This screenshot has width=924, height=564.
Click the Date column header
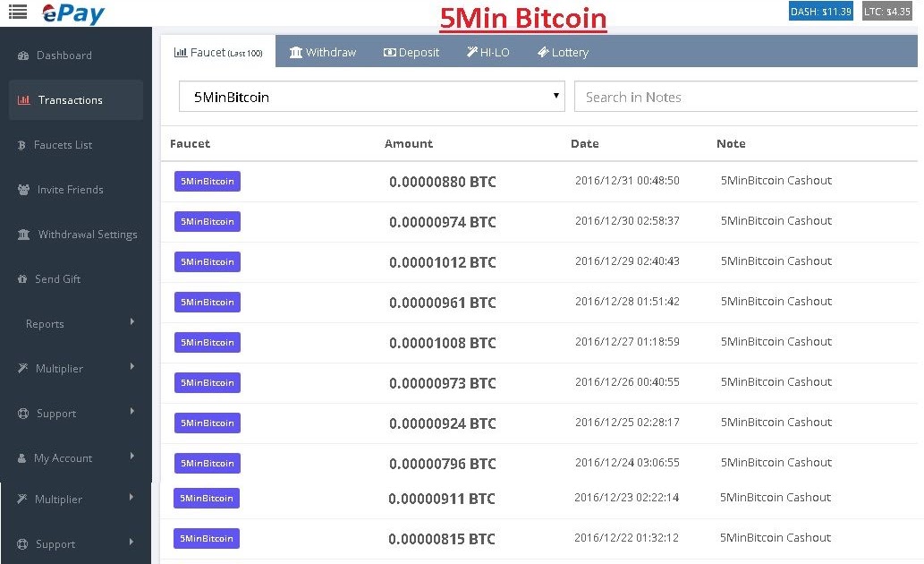[x=585, y=143]
